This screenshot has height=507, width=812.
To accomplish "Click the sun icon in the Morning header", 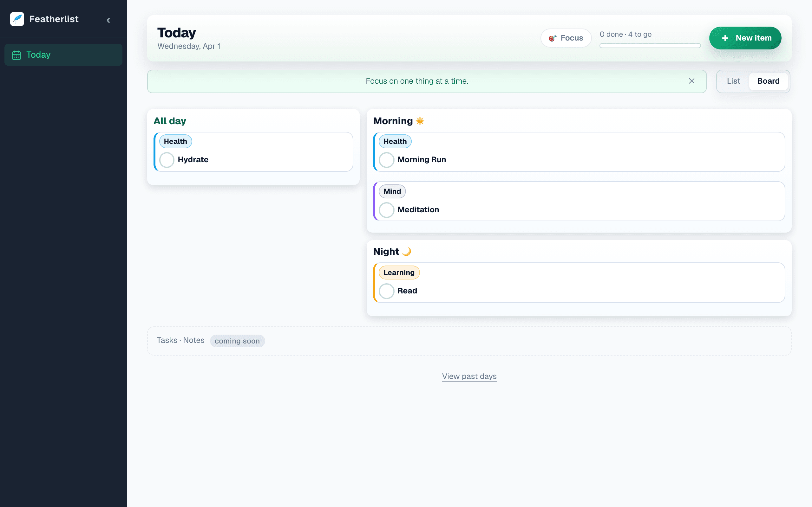I will pos(420,121).
